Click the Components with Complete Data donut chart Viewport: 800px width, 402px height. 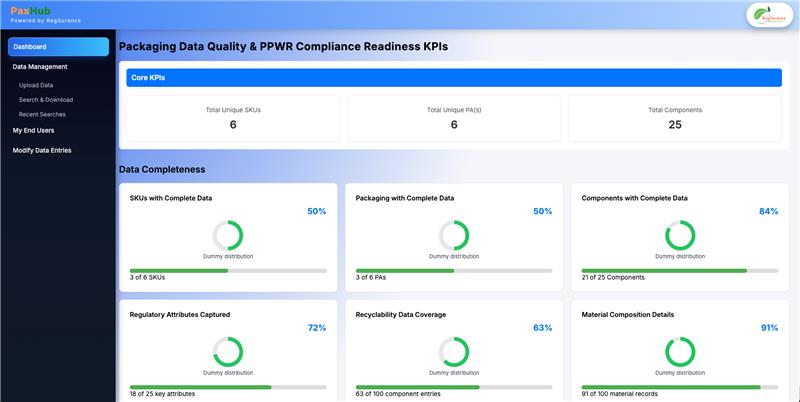tap(680, 235)
